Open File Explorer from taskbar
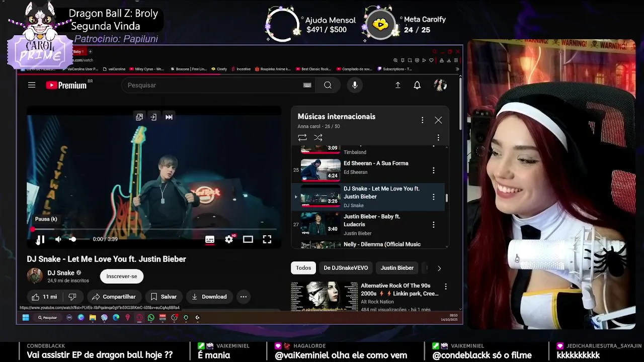Viewport: 644px width, 362px height. (93, 317)
